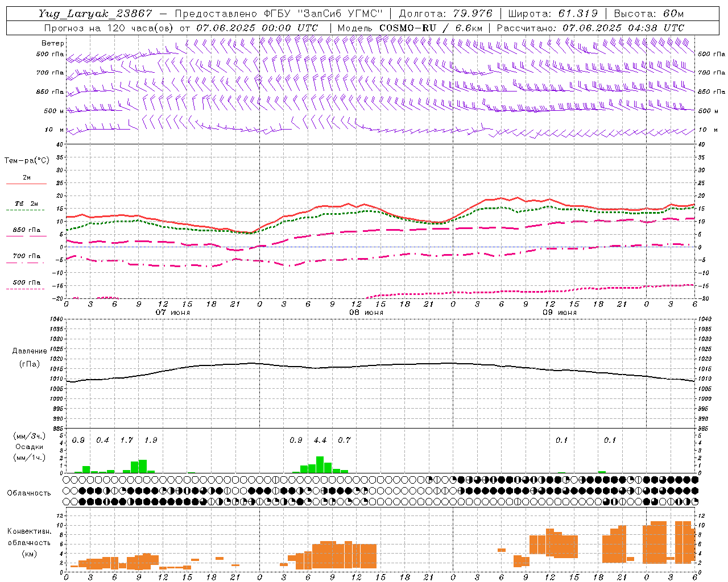Click the (мм/1ч.) precipitation unit label

(x=29, y=458)
